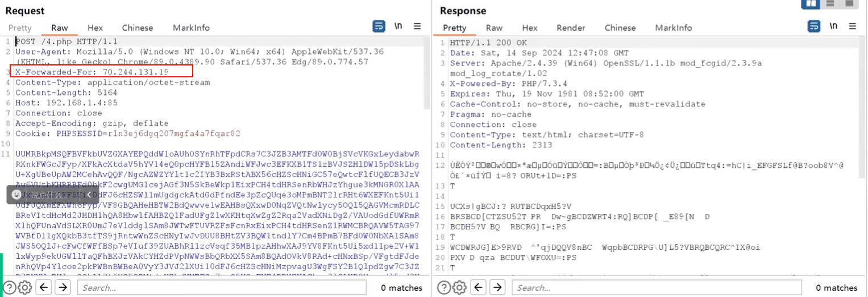The height and width of the screenshot is (297, 868).
Task: Open the Request panel hamburger options menu
Action: point(417,26)
